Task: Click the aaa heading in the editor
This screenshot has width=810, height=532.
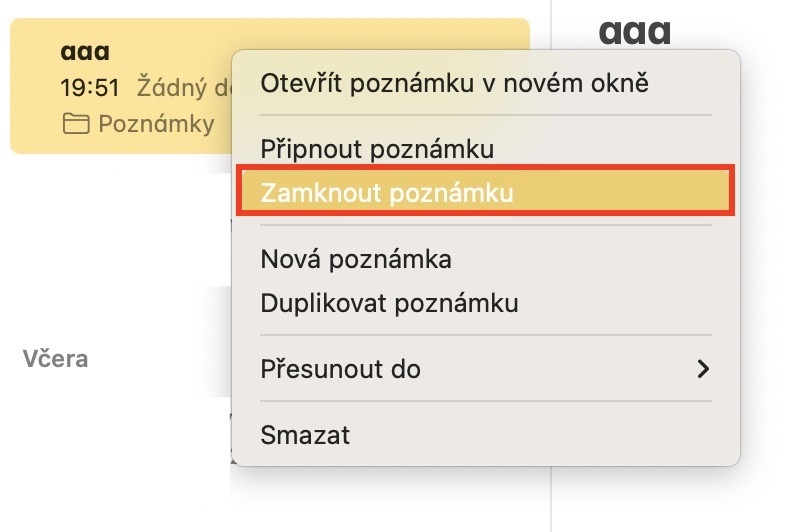Action: [634, 30]
